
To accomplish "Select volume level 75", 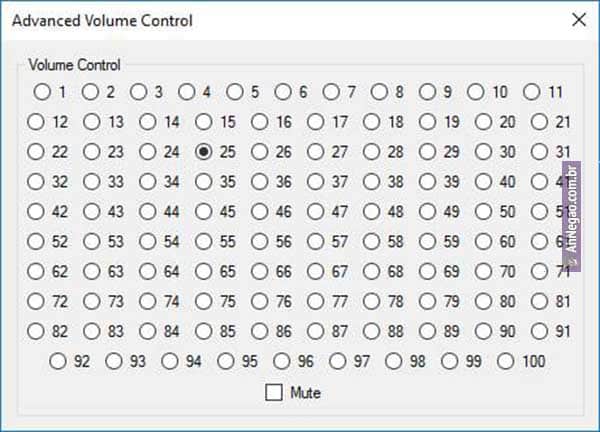I will [x=204, y=301].
